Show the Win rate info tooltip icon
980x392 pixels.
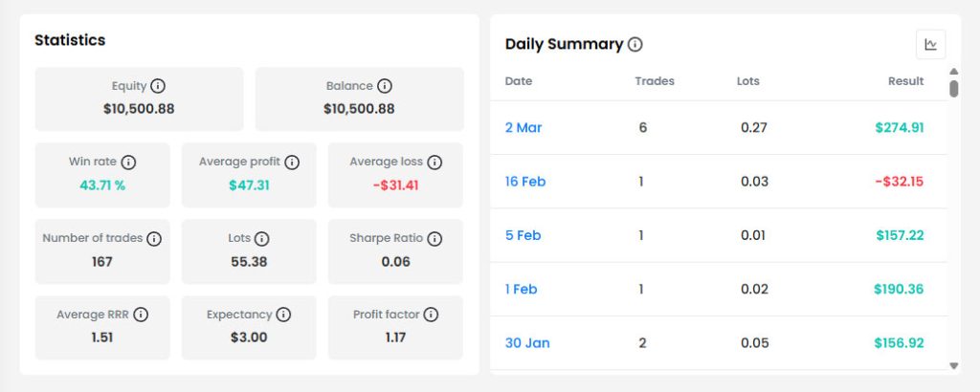point(128,163)
